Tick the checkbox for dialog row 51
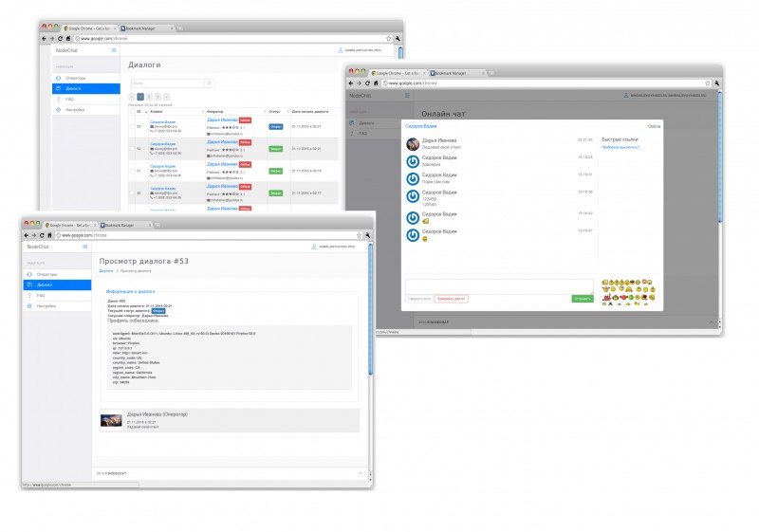Image resolution: width=759 pixels, height=532 pixels. tap(132, 171)
